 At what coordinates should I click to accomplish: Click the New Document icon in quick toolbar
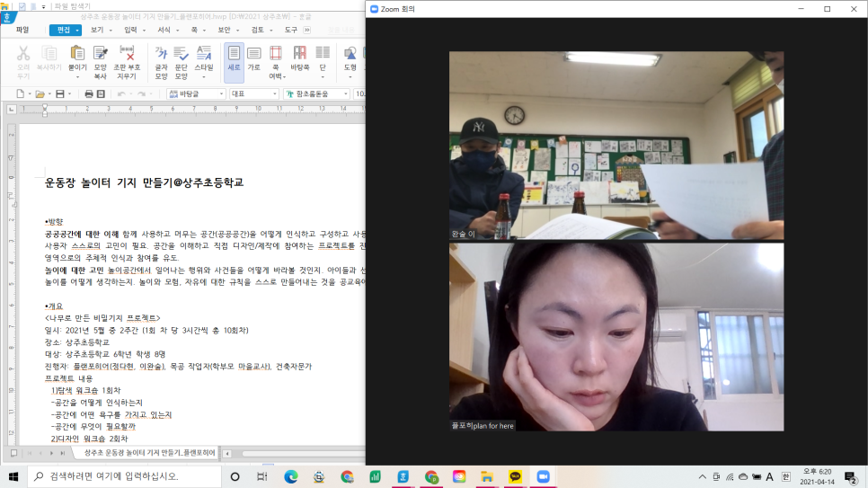point(20,93)
